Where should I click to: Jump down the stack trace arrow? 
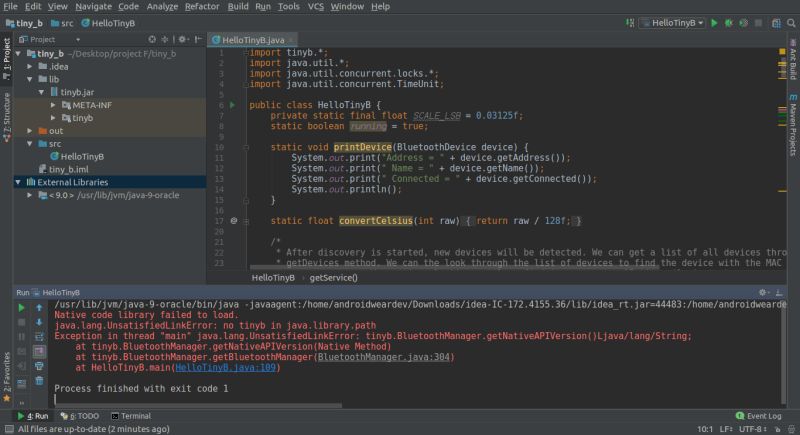point(39,322)
